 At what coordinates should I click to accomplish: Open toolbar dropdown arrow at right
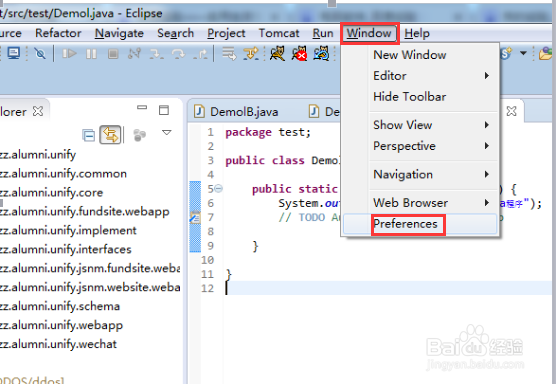coord(523,53)
